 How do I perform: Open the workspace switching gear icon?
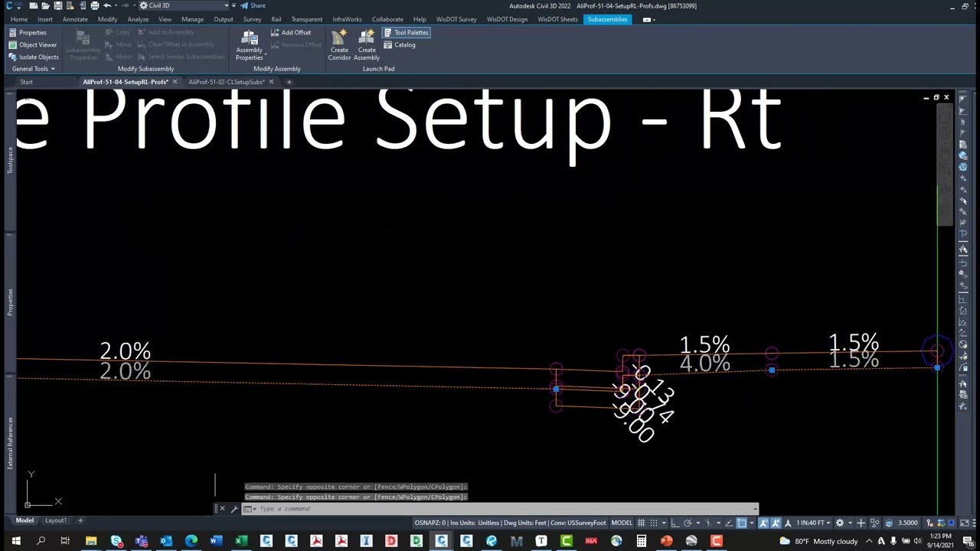(x=840, y=523)
